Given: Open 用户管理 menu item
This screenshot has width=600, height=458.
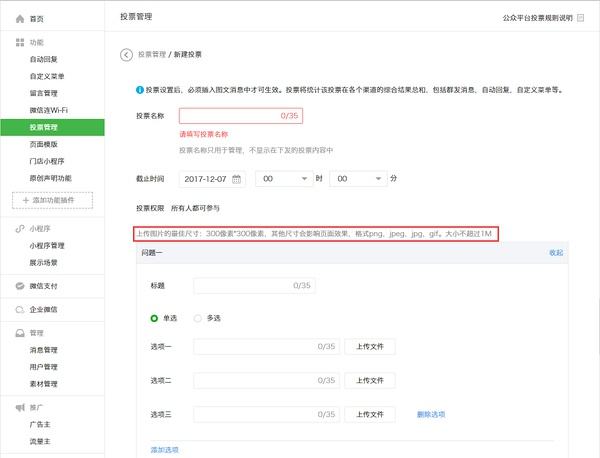Looking at the screenshot, I should pyautogui.click(x=44, y=367).
